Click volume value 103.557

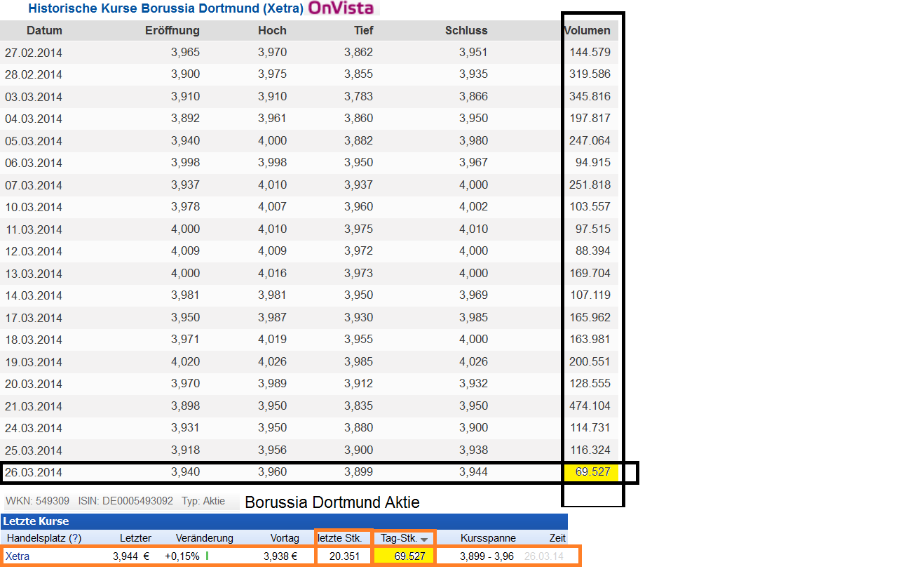click(x=590, y=206)
